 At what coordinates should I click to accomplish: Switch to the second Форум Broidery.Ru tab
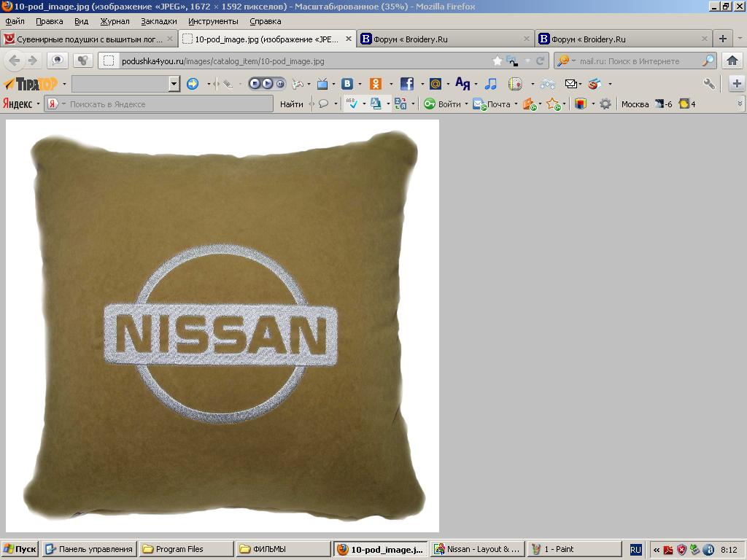624,39
